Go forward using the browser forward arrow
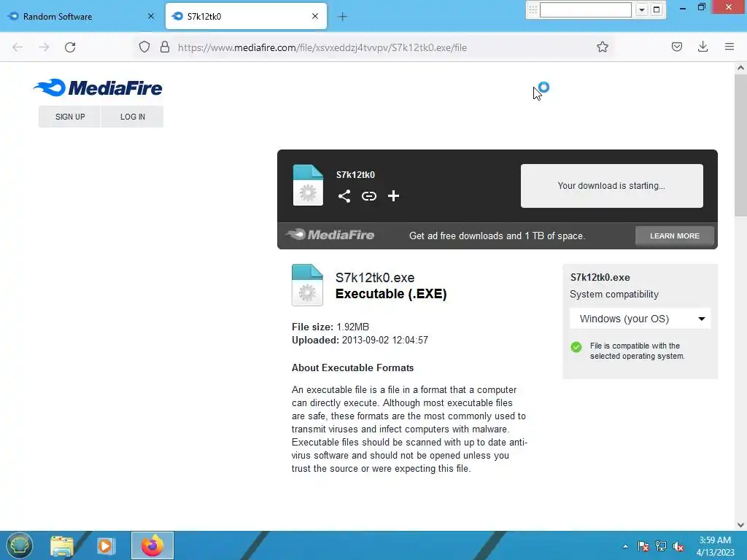Image resolution: width=747 pixels, height=560 pixels. [44, 47]
